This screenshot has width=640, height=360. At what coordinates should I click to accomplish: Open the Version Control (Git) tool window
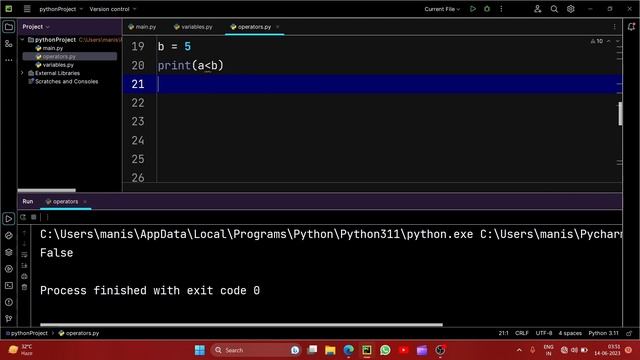point(9,319)
